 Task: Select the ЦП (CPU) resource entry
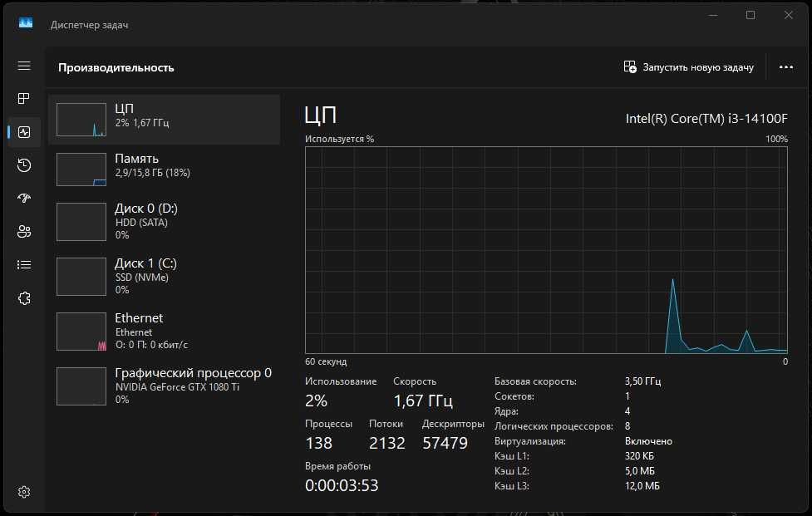[165, 119]
